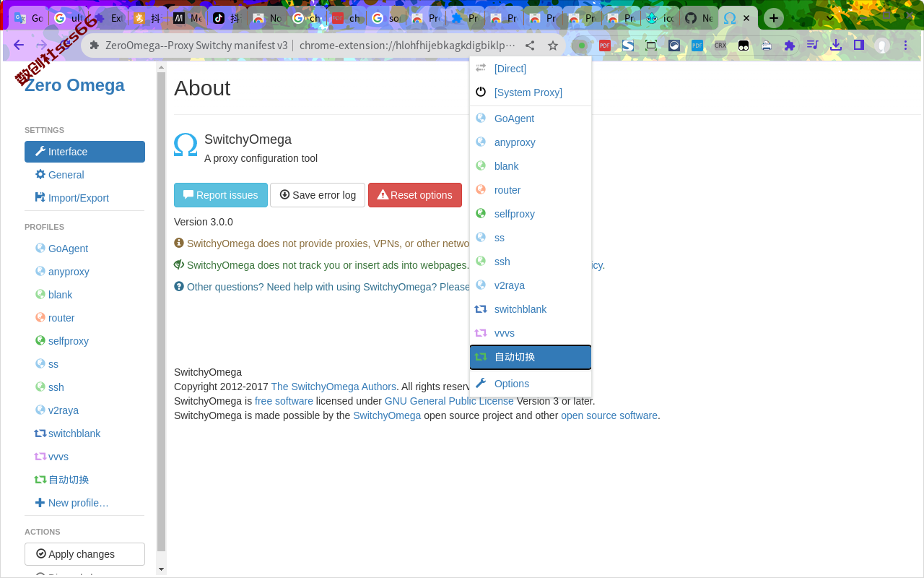Viewport: 924px width, 578px height.
Task: Open the Extensions puzzle-piece menu
Action: click(790, 46)
